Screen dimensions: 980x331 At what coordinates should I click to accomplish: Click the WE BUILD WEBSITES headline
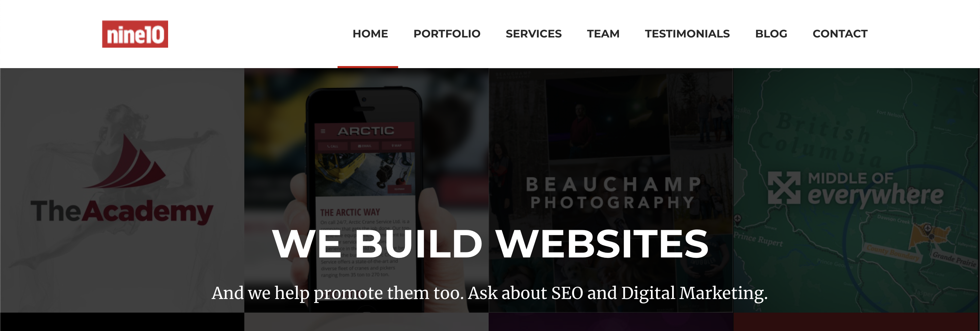[490, 244]
